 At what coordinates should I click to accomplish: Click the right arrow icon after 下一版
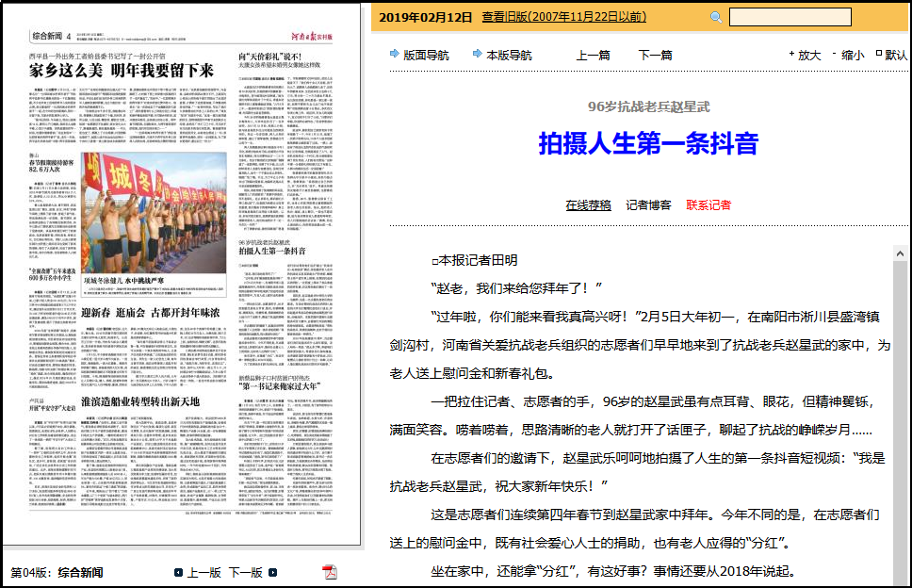coord(272,572)
